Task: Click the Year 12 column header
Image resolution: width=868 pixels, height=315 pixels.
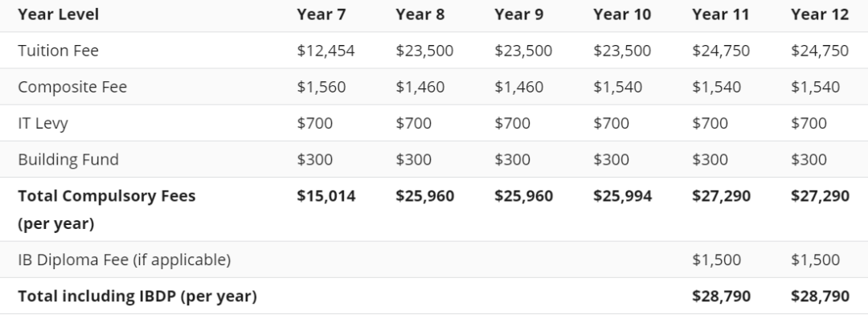Action: click(819, 14)
